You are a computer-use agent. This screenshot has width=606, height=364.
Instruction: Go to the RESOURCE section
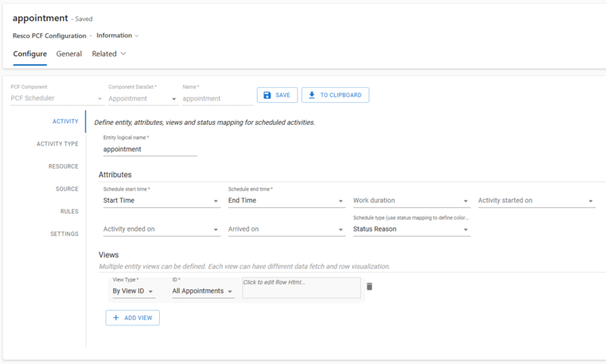(64, 166)
